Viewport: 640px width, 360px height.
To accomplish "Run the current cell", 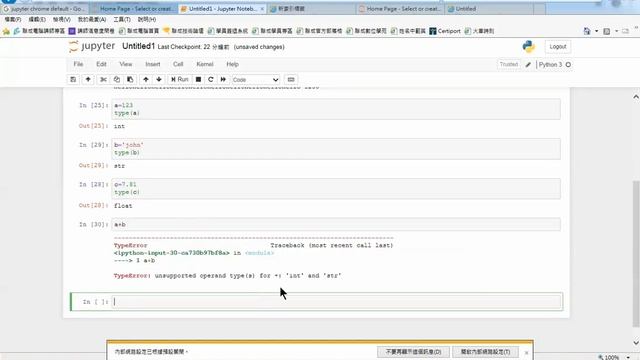I will [180, 80].
